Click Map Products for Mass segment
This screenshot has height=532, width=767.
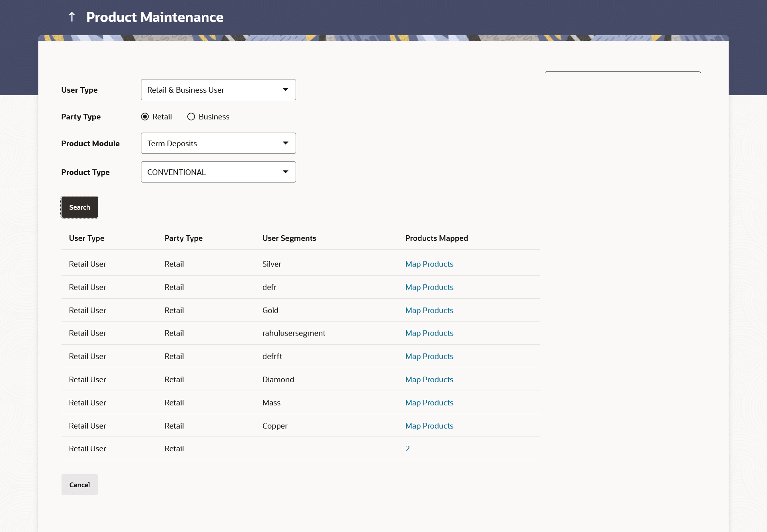pyautogui.click(x=429, y=403)
